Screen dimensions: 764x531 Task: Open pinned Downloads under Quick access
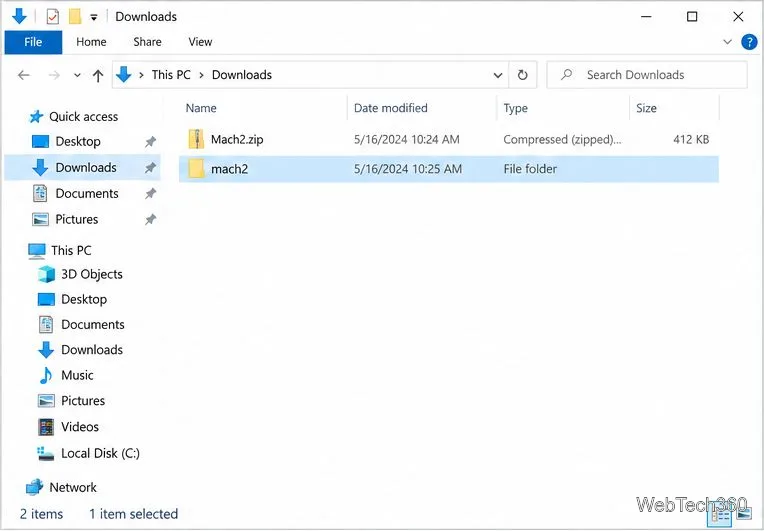[86, 168]
